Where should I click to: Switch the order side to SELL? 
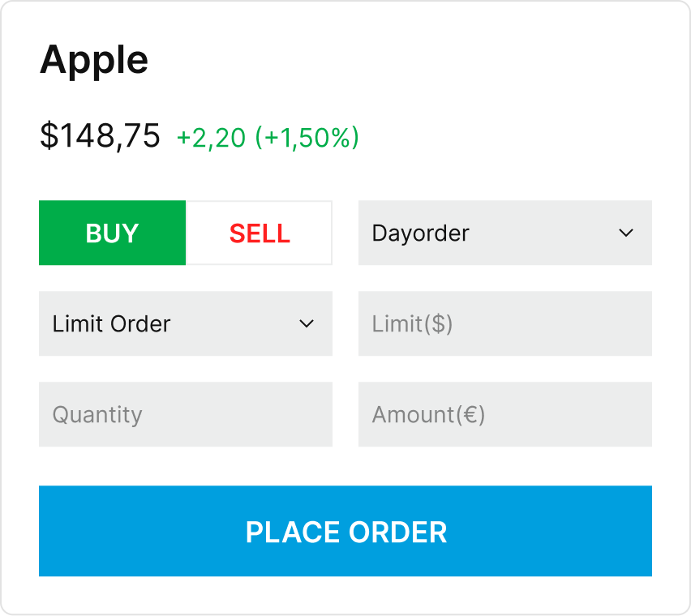260,233
